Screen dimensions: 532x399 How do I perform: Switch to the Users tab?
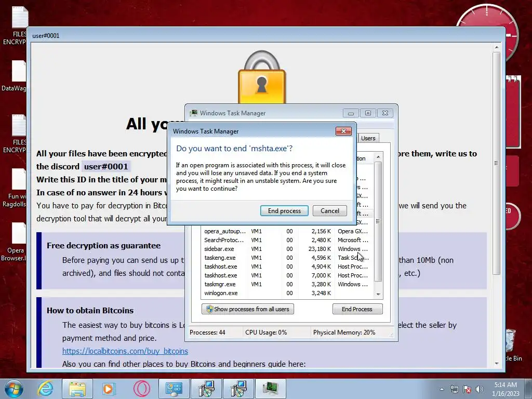(368, 138)
